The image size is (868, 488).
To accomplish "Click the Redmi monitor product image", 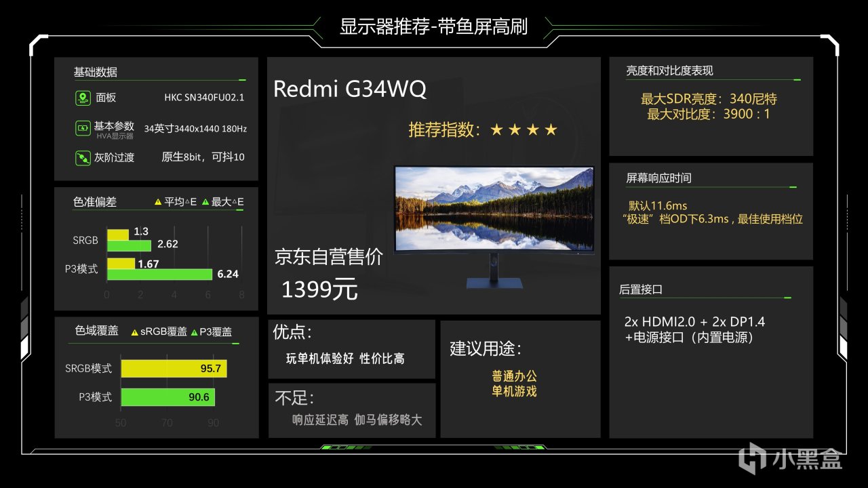I will [x=494, y=227].
